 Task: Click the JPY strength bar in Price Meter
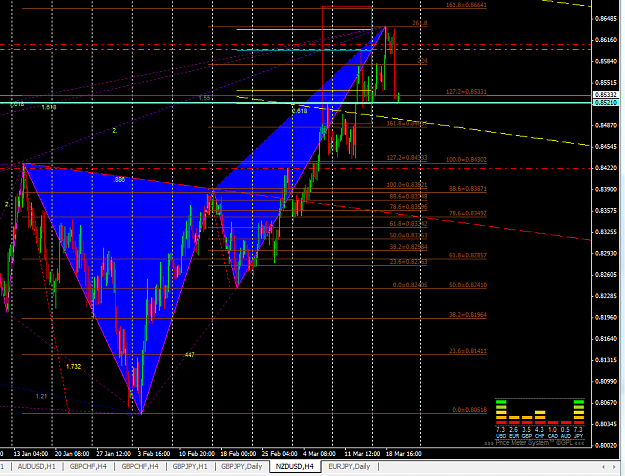579,412
